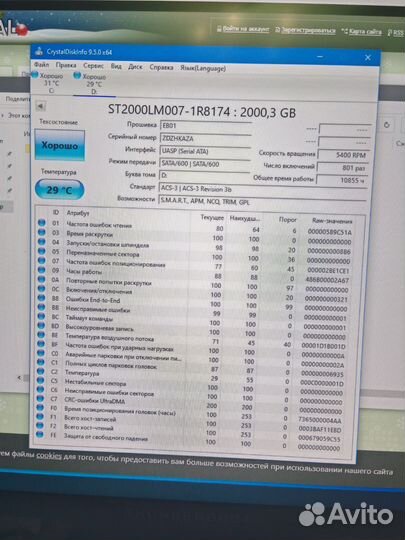Image resolution: width=405 pixels, height=540 pixels.
Task: Click status icon for attribute F0
Action: (x=40, y=407)
